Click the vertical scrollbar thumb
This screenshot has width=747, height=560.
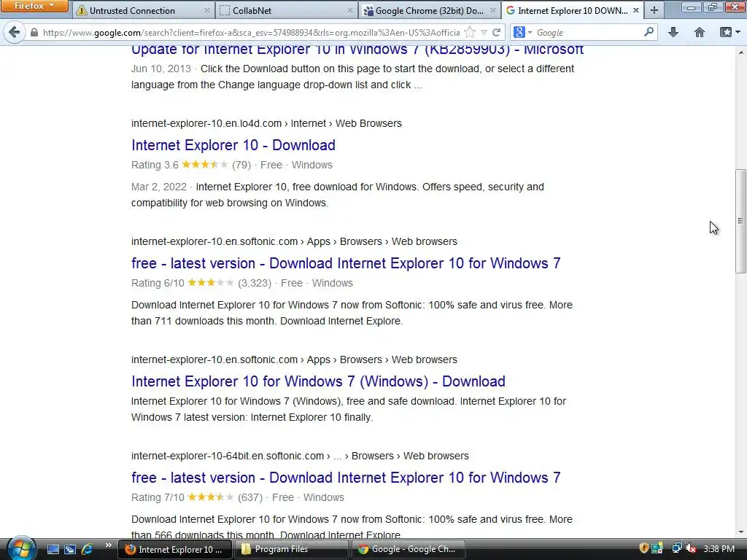(x=740, y=221)
